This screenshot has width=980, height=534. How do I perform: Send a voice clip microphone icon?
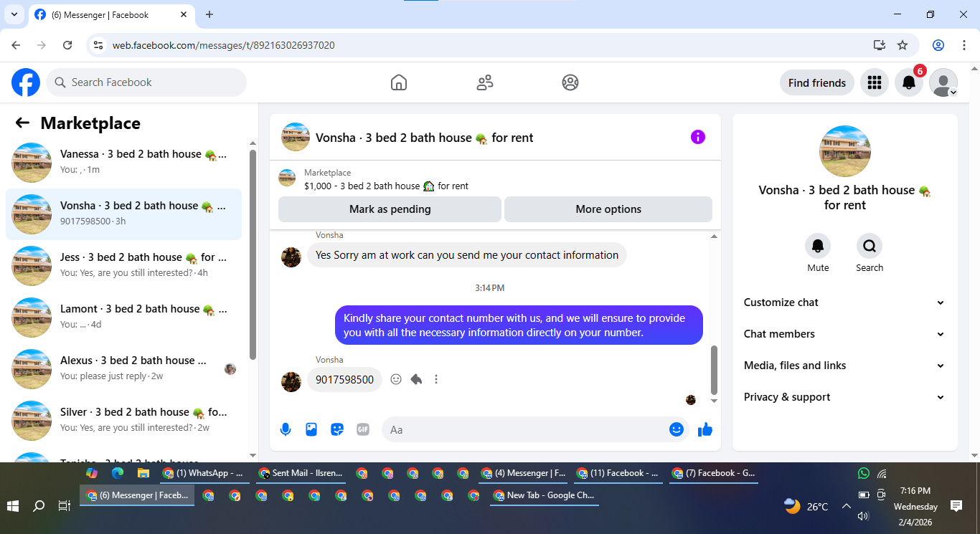286,429
